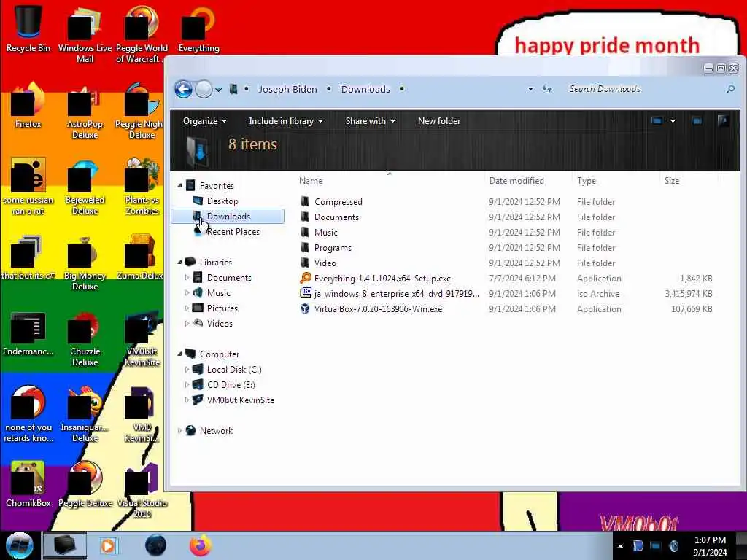
Task: Select the Firefox desktop shortcut
Action: [x=28, y=106]
